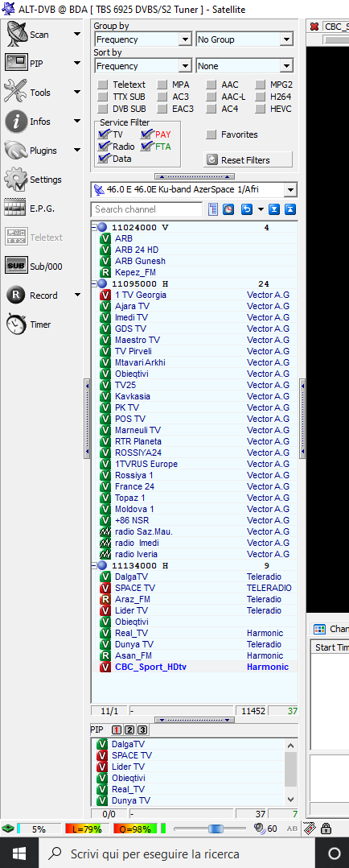Enable the Favorites checkbox
The height and width of the screenshot is (868, 349).
211,134
